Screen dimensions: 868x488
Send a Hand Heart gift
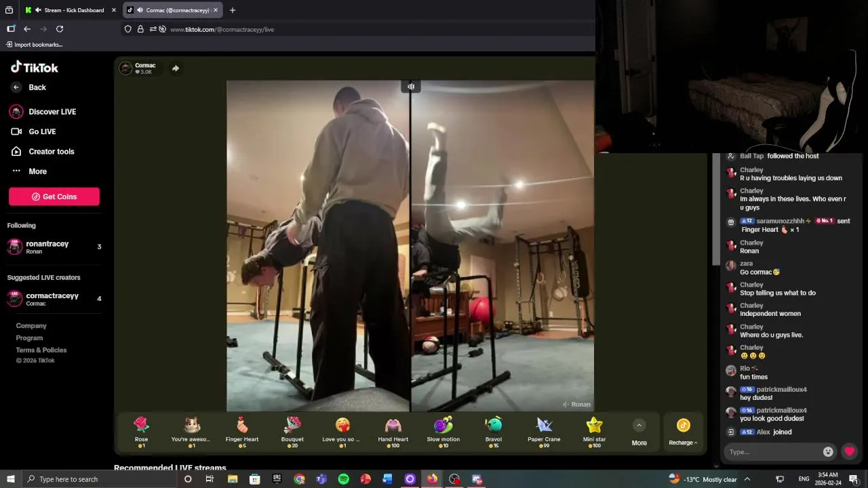tap(393, 432)
